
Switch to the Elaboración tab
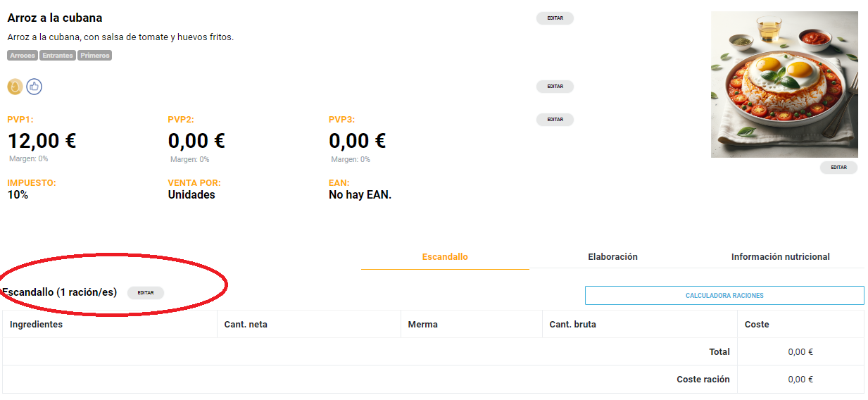point(612,257)
